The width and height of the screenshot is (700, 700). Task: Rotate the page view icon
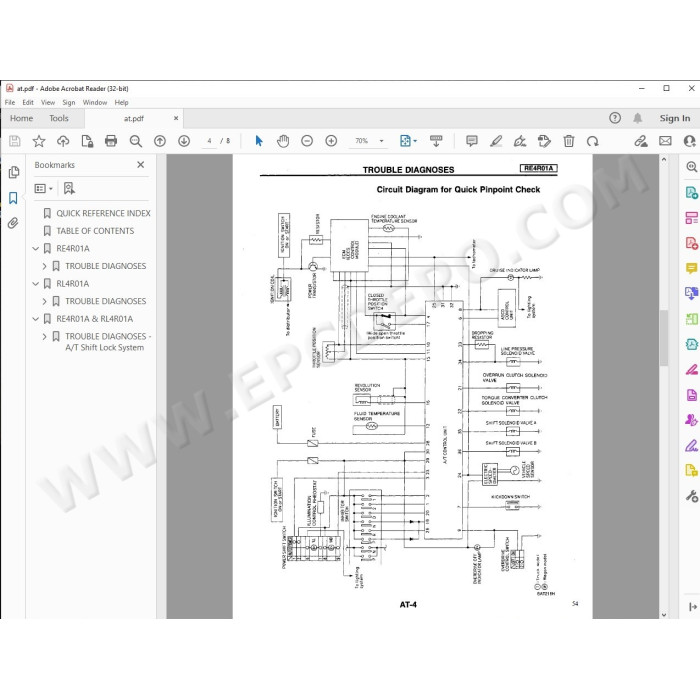(593, 141)
